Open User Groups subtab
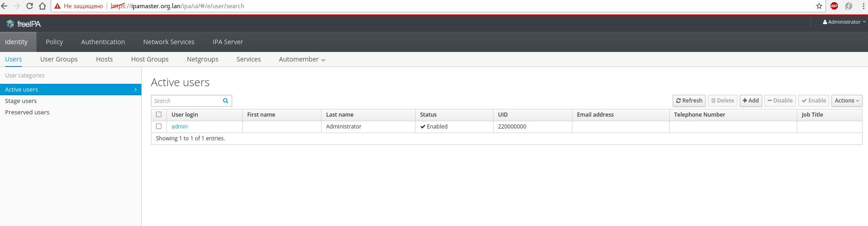The width and height of the screenshot is (868, 226). click(59, 59)
